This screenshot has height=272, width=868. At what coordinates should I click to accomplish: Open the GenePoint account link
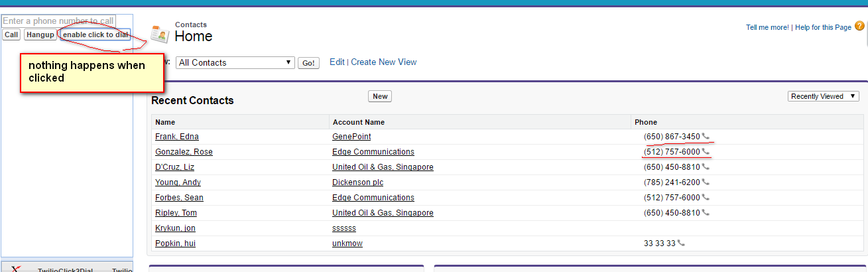click(351, 137)
